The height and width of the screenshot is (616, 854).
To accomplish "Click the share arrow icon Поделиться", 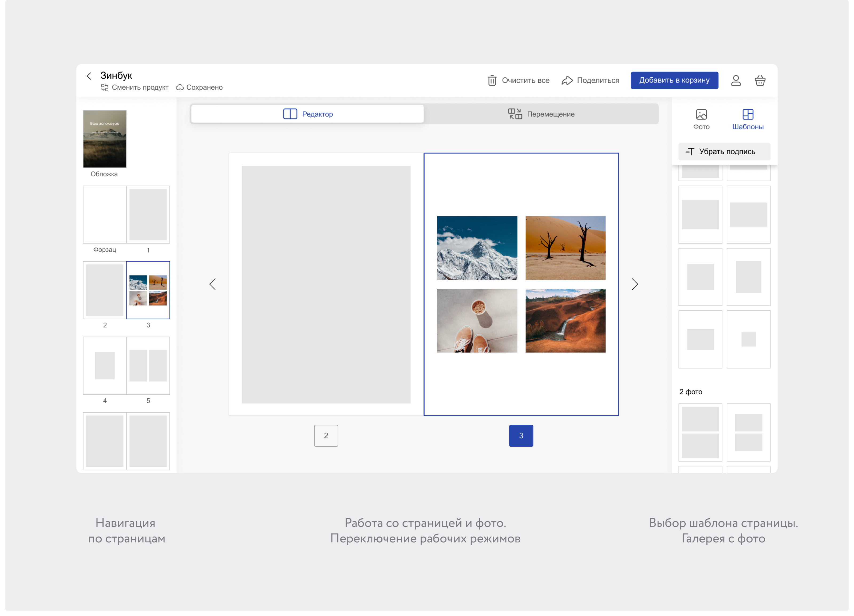I will (567, 80).
